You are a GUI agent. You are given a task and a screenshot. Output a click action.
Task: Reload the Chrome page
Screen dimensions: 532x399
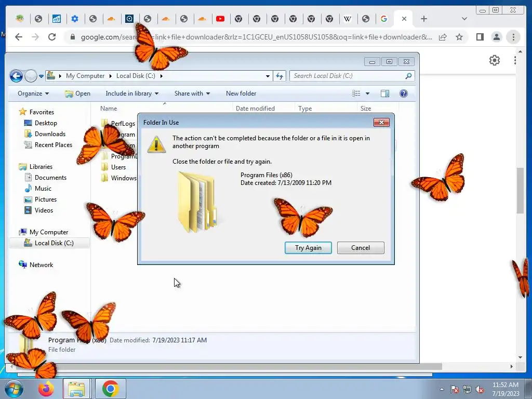[x=52, y=37]
